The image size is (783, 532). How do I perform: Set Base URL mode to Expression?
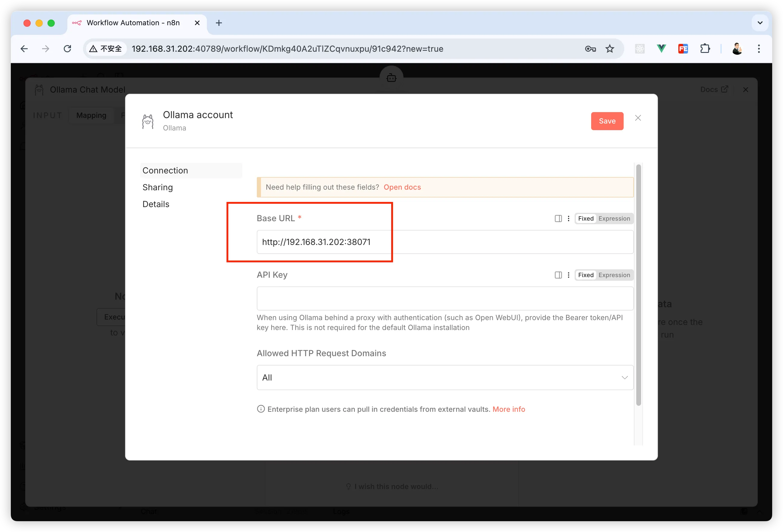pyautogui.click(x=614, y=219)
